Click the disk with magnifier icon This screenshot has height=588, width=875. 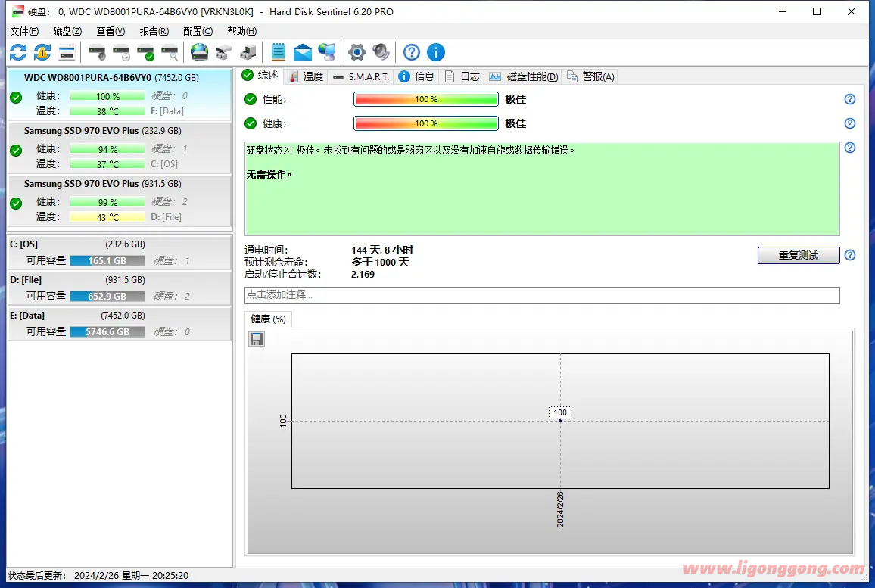[170, 53]
